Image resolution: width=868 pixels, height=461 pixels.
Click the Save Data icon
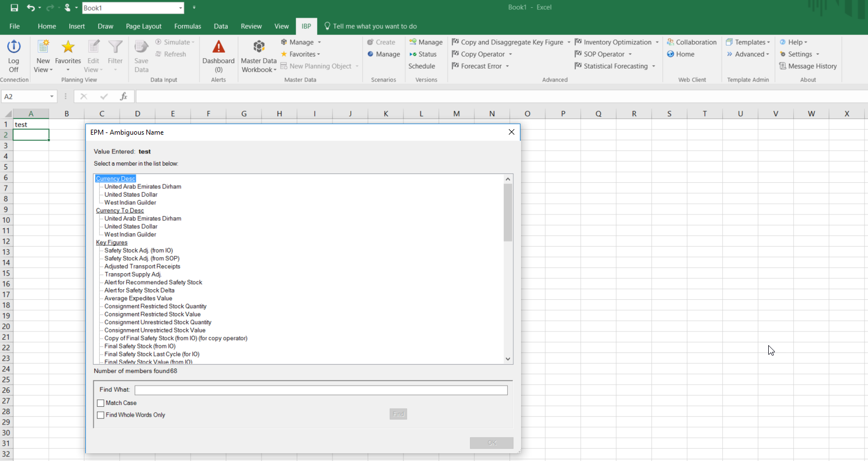[x=141, y=47]
